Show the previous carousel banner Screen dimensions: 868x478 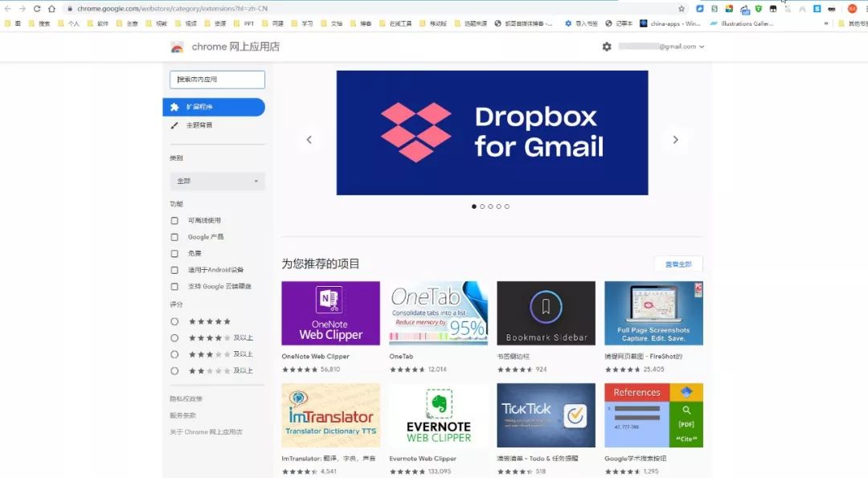click(309, 140)
